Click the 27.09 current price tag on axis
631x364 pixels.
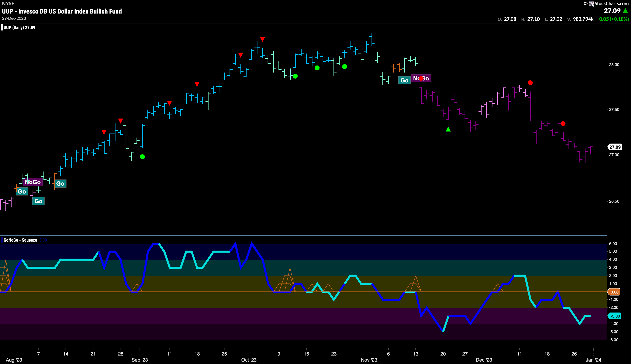click(x=615, y=147)
